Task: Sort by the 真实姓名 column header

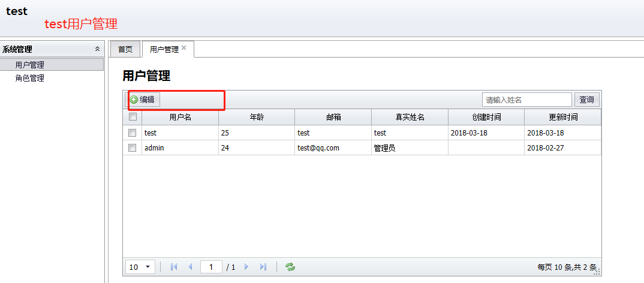Action: 410,117
